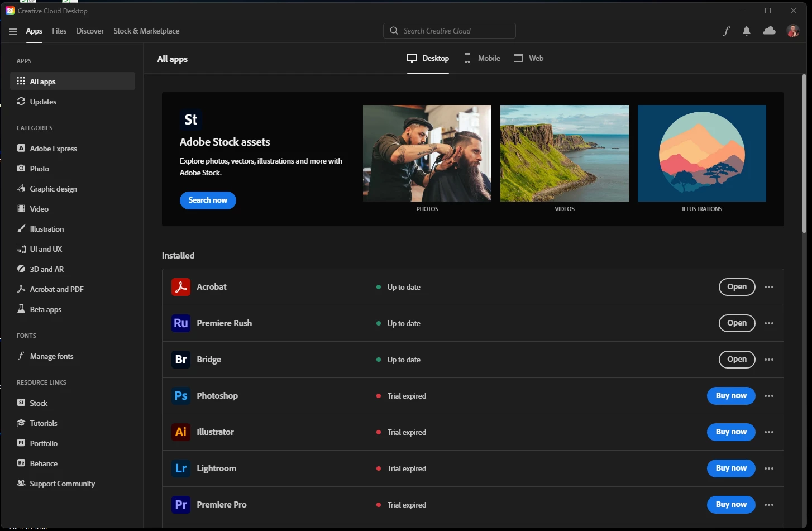The width and height of the screenshot is (812, 531).
Task: Open more options menu for Acrobat
Action: (x=769, y=287)
